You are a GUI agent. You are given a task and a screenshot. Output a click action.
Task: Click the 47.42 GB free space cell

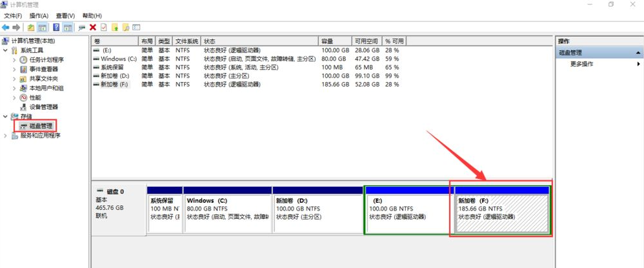click(367, 59)
